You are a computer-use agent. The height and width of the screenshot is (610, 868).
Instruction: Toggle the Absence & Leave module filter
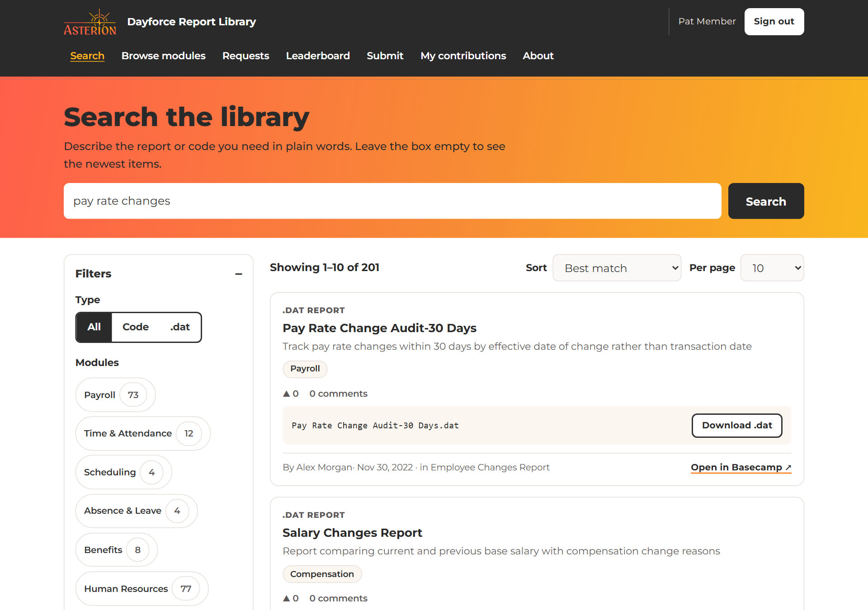[137, 511]
